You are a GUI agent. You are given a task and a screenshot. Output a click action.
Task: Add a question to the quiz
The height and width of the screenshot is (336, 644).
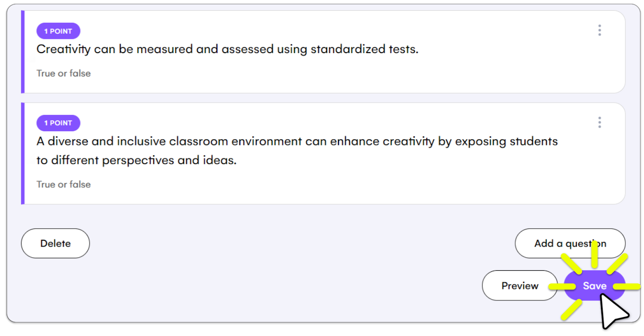(x=570, y=243)
